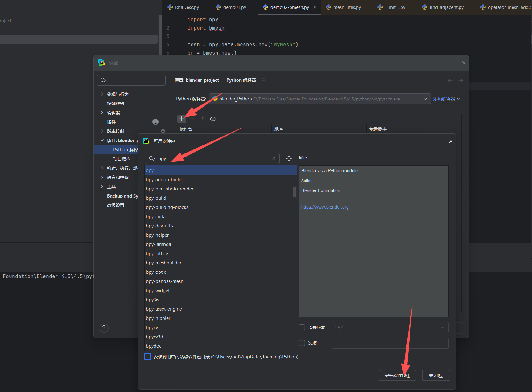Select Plugins in settings tree
The height and width of the screenshot is (392, 532).
[x=111, y=122]
